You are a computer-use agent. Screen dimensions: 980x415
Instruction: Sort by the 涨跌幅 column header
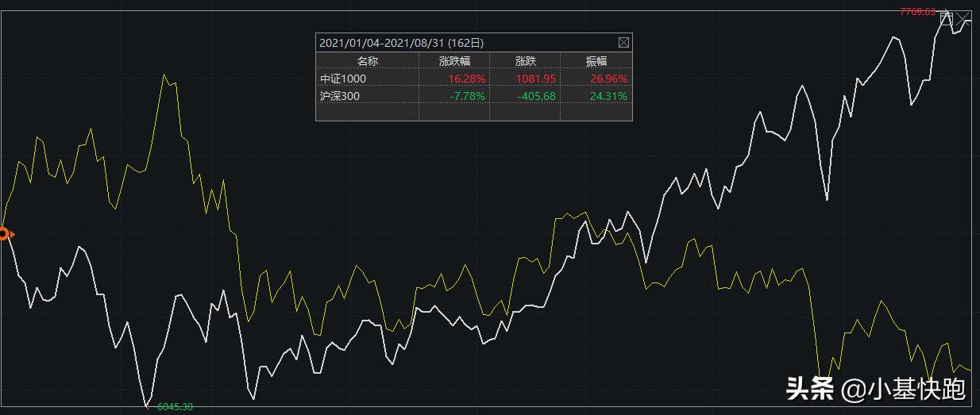click(455, 61)
